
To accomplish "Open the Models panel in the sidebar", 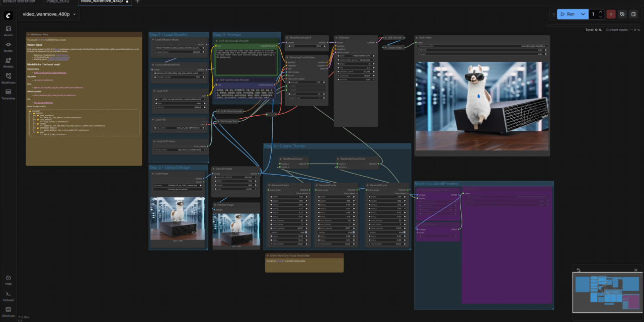I will tap(8, 59).
